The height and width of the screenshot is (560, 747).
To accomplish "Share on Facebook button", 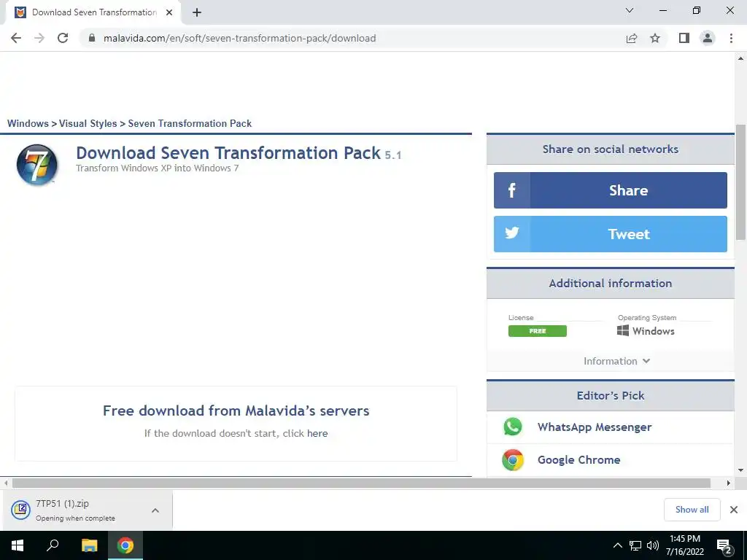I will [x=611, y=190].
